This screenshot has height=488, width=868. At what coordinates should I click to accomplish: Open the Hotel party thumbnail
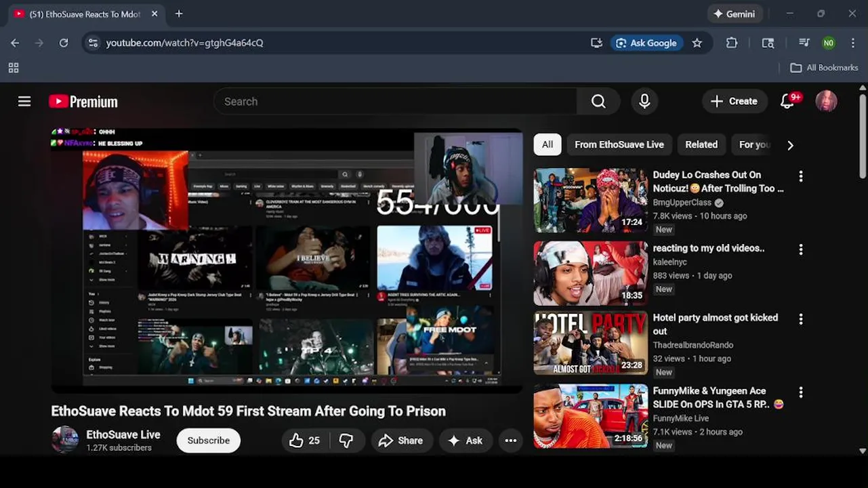(591, 343)
